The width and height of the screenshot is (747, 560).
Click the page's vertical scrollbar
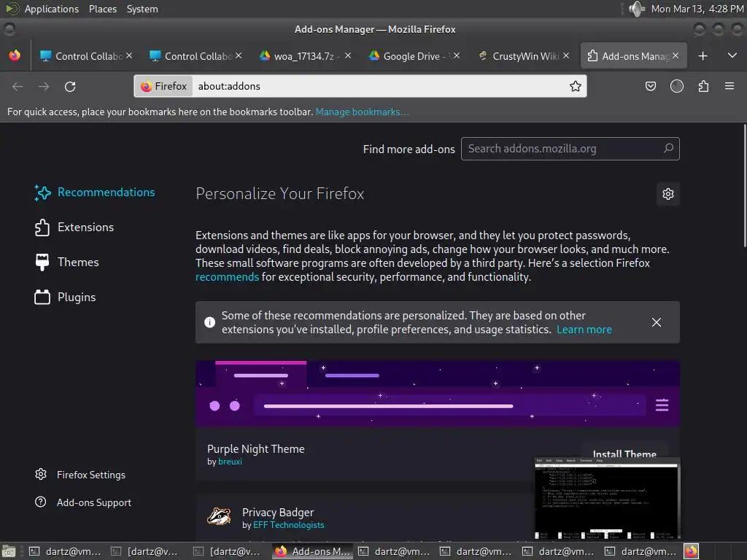click(x=745, y=186)
